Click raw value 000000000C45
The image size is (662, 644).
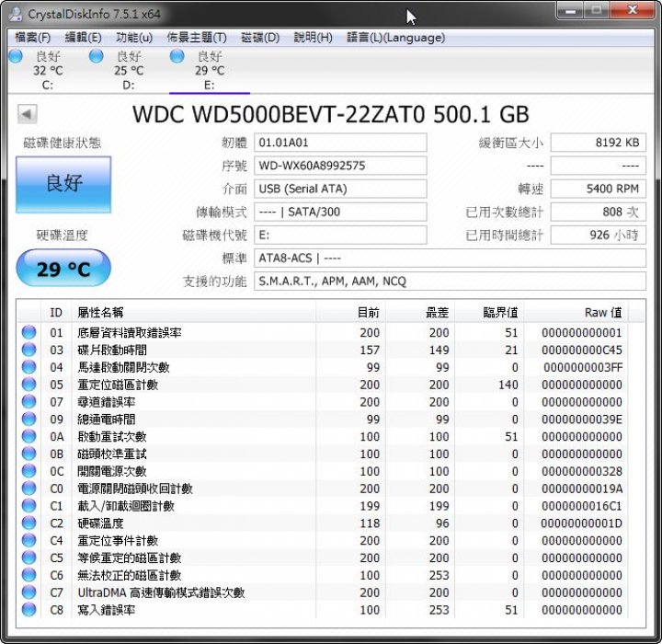pos(581,350)
